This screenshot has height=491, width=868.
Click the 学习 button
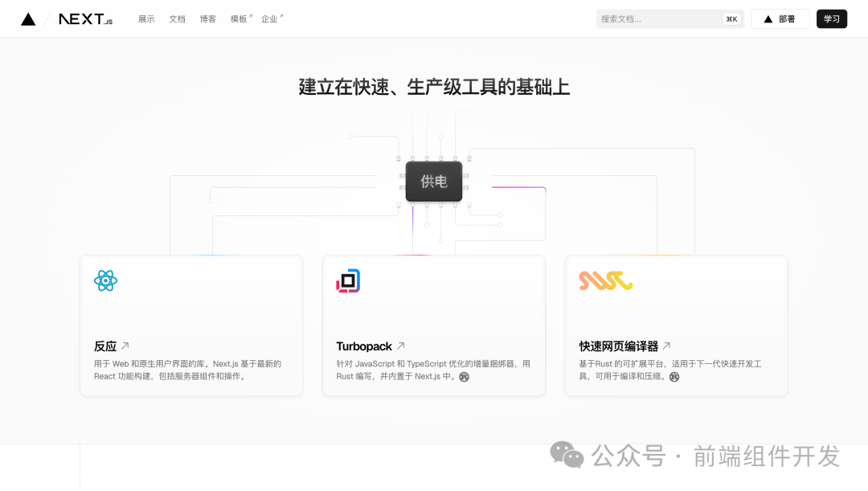click(x=832, y=18)
